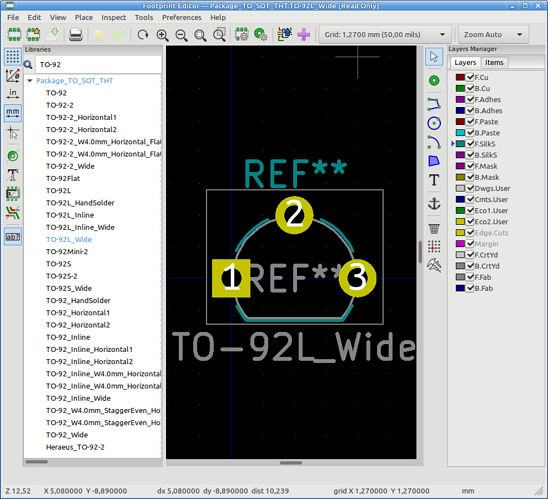The image size is (548, 499).
Task: Click the Print footprint icon
Action: click(75, 35)
